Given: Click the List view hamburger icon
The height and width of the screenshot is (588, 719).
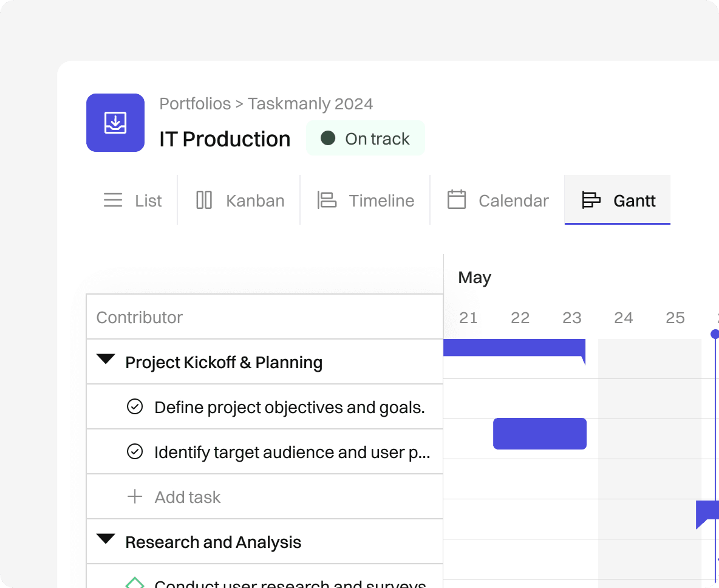Looking at the screenshot, I should coord(113,200).
